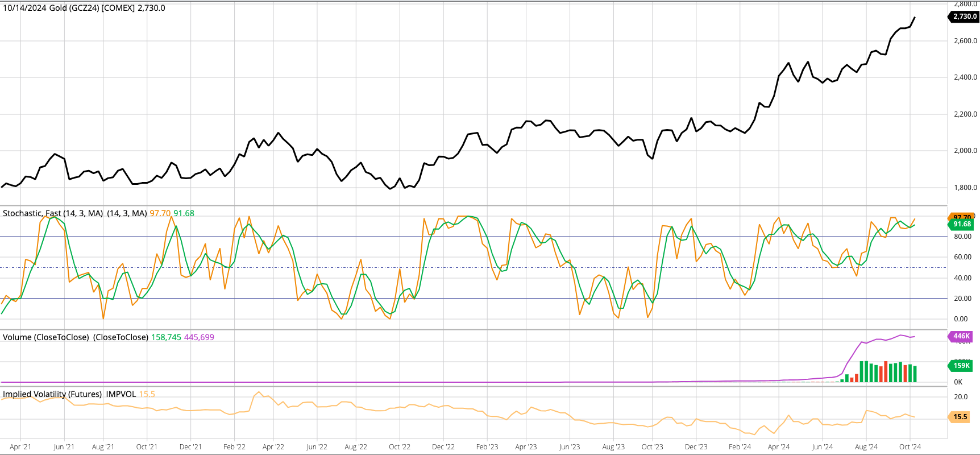Click the green 91.68 stochastic axis tag
This screenshot has width=980, height=455.
[962, 225]
